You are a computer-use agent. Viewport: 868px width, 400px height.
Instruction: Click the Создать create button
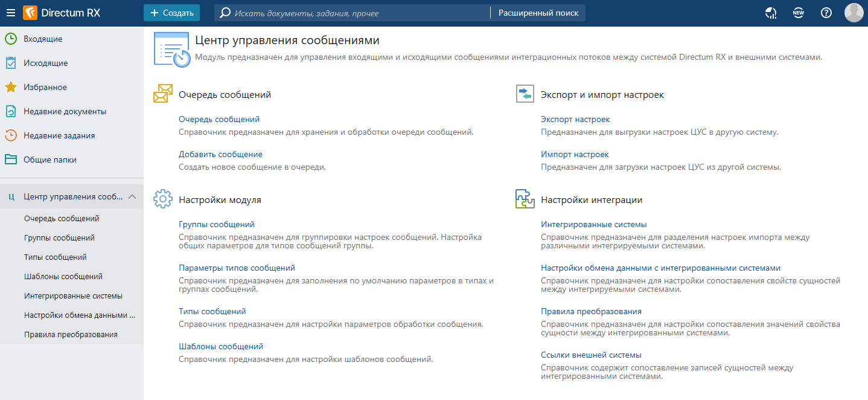click(171, 13)
